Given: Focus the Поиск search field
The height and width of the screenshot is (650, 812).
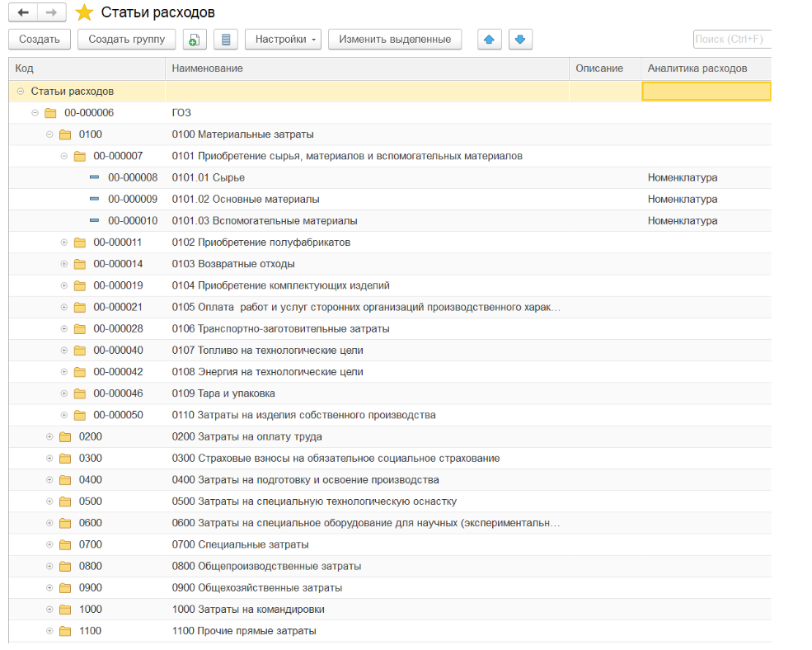Looking at the screenshot, I should [731, 40].
